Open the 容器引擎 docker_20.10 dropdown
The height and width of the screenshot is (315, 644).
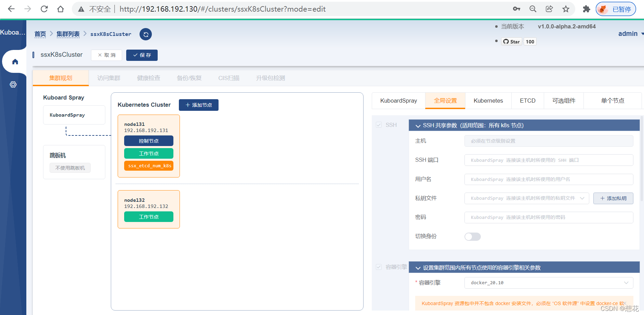click(549, 283)
